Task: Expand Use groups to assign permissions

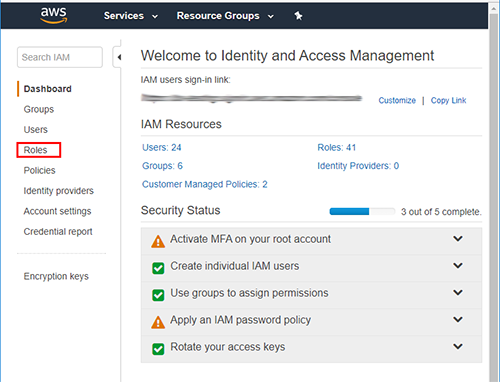Action: 458,292
